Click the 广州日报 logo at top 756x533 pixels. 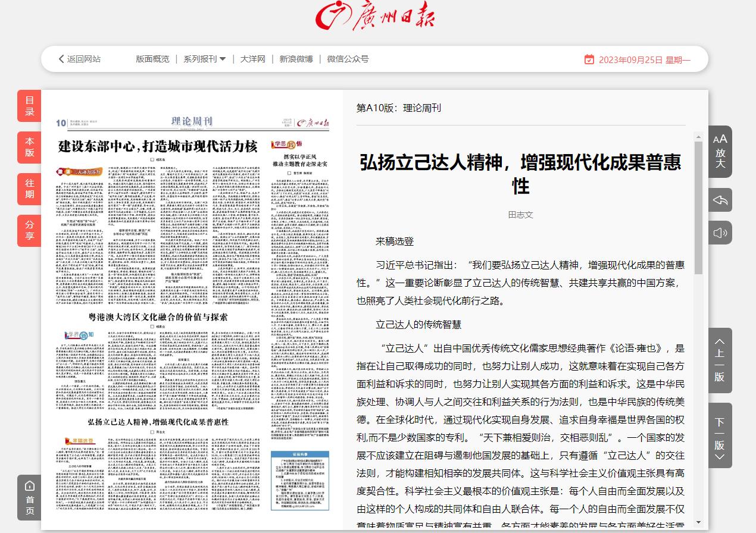(375, 16)
